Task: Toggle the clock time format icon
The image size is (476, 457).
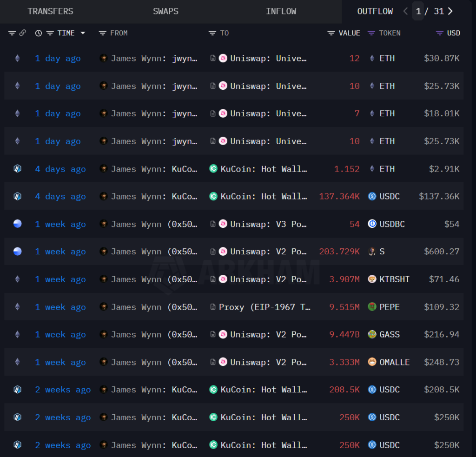Action: coord(38,33)
